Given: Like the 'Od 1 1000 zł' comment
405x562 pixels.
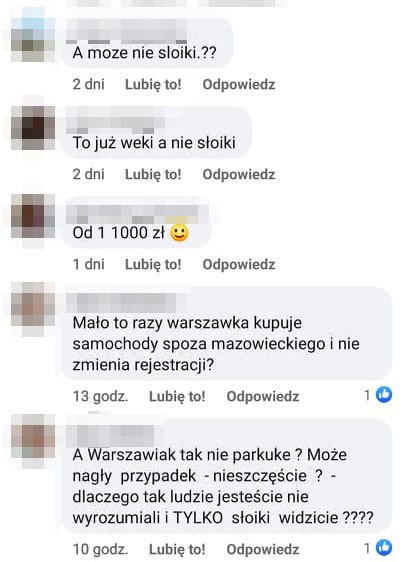Looking at the screenshot, I should click(x=153, y=265).
